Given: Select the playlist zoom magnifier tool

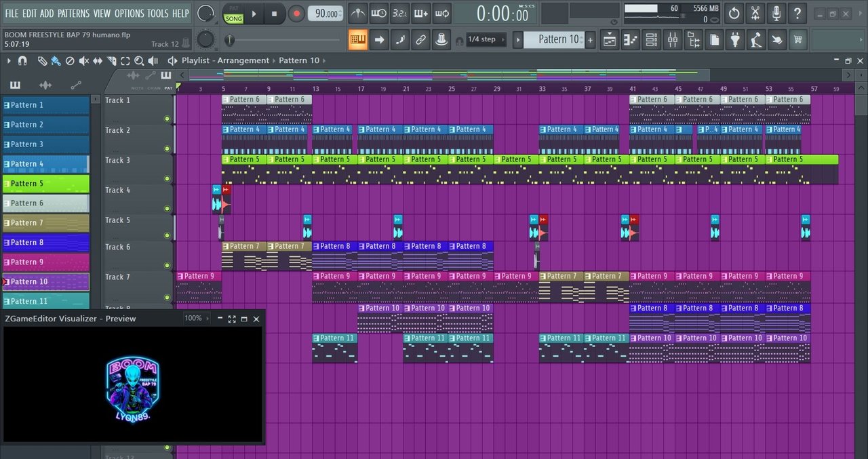Looking at the screenshot, I should 139,61.
